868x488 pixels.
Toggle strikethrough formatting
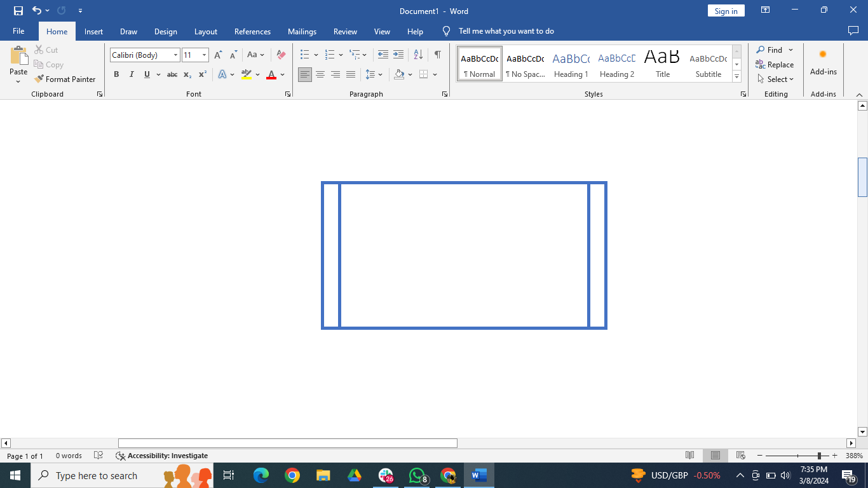click(x=172, y=74)
